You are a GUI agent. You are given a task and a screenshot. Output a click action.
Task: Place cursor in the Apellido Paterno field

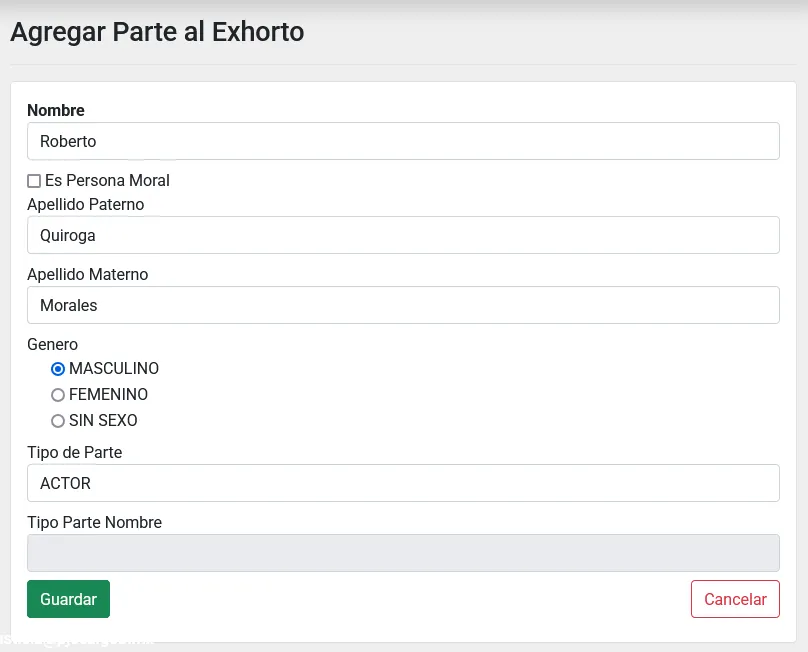click(403, 235)
